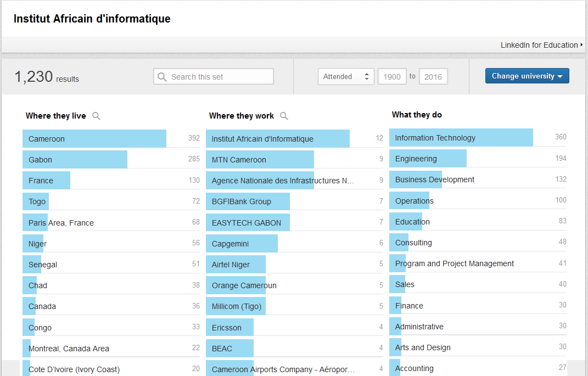Focus the Search this set field

click(x=214, y=76)
